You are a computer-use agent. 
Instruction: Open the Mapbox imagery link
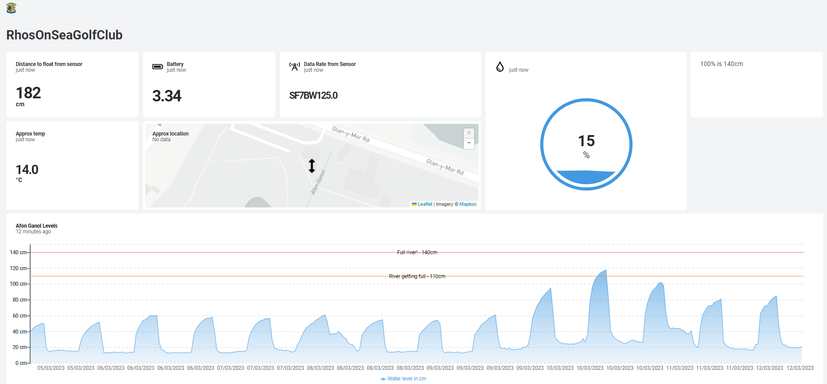point(468,204)
